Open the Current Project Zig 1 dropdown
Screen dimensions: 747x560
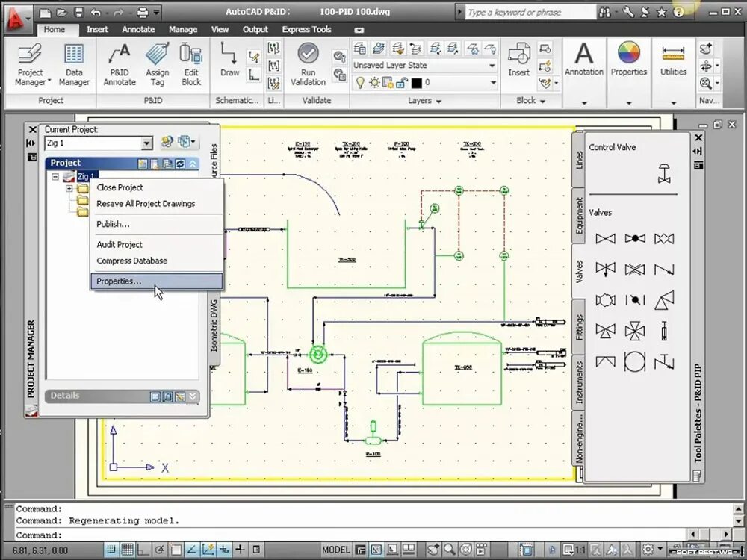tap(146, 143)
